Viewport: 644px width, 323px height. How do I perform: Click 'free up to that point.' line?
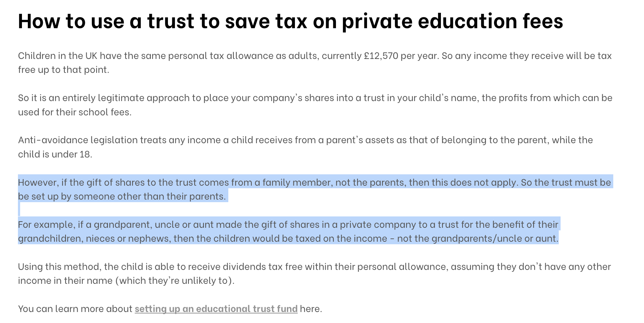click(x=64, y=70)
